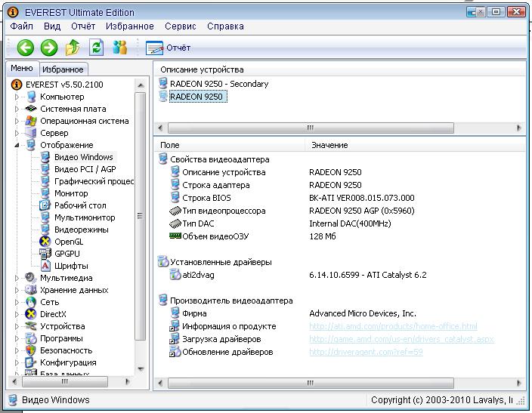
Task: Refresh the page with the refresh icon
Action: pyautogui.click(x=97, y=48)
